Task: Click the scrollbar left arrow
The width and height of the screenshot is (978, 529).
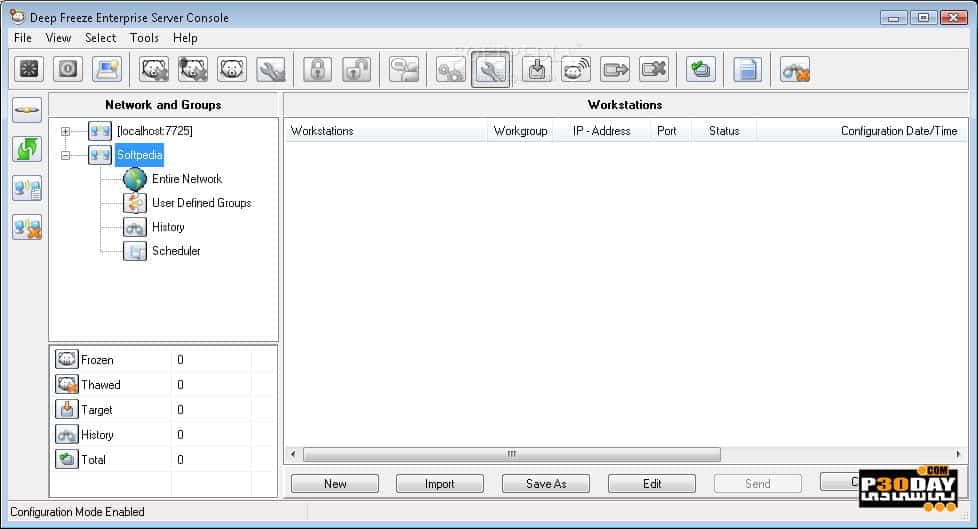Action: [293, 454]
